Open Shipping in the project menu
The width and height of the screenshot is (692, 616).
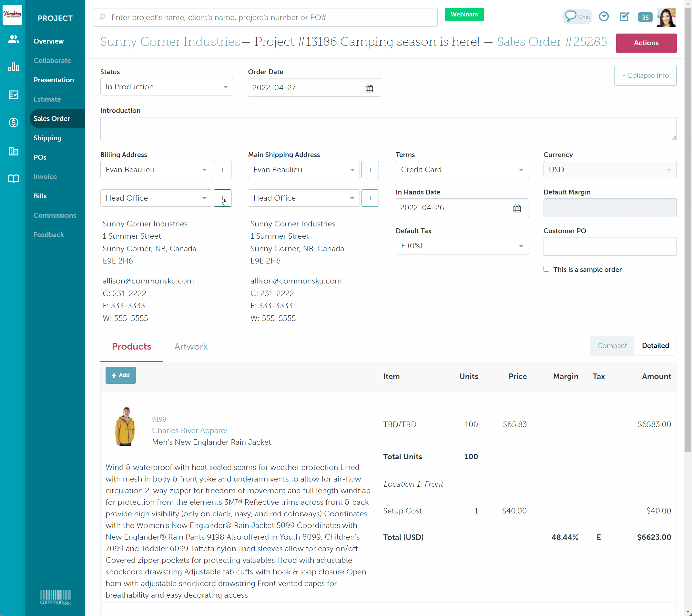point(47,138)
